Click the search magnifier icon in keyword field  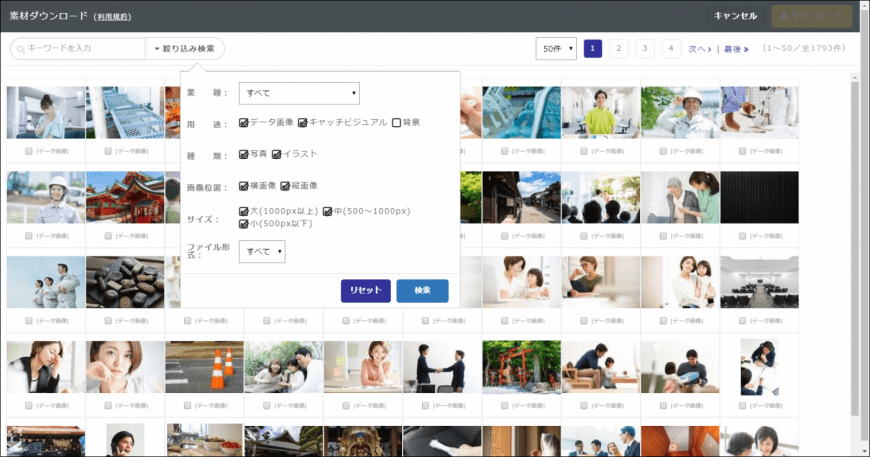(21, 49)
